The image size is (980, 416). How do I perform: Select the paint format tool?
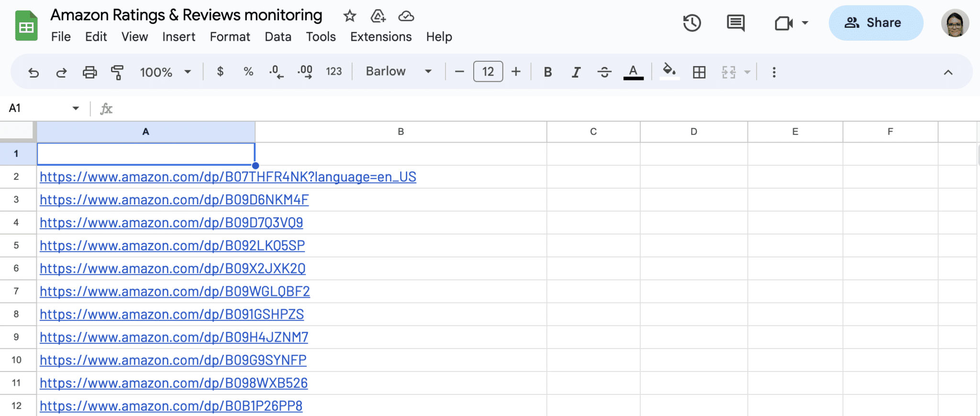tap(117, 72)
